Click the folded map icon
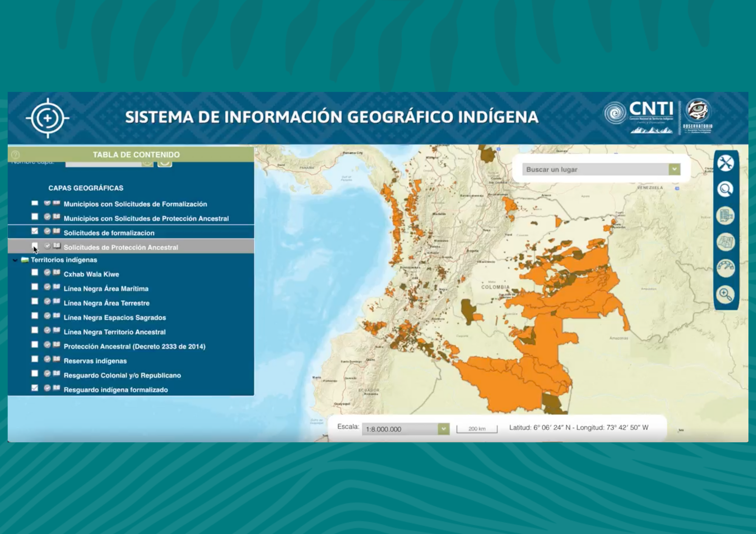This screenshot has width=756, height=534. [x=725, y=242]
